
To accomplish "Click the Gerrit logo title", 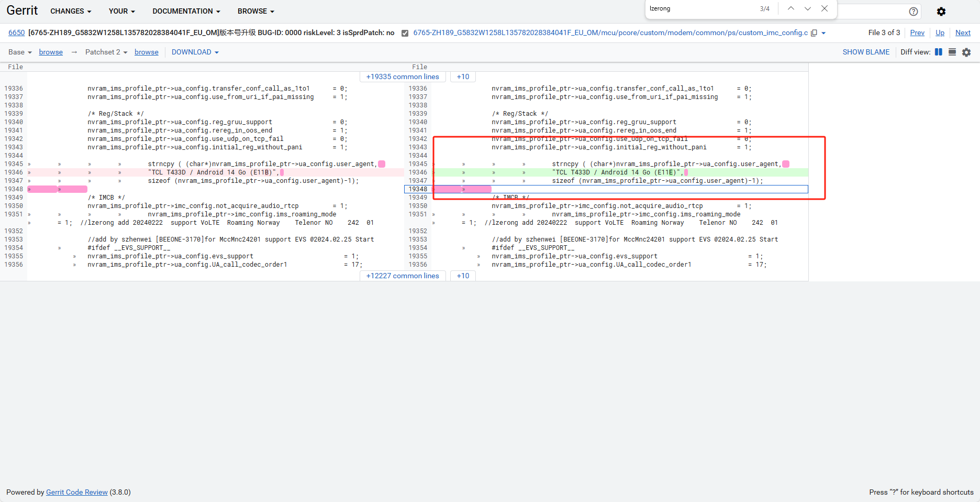I will tap(22, 10).
